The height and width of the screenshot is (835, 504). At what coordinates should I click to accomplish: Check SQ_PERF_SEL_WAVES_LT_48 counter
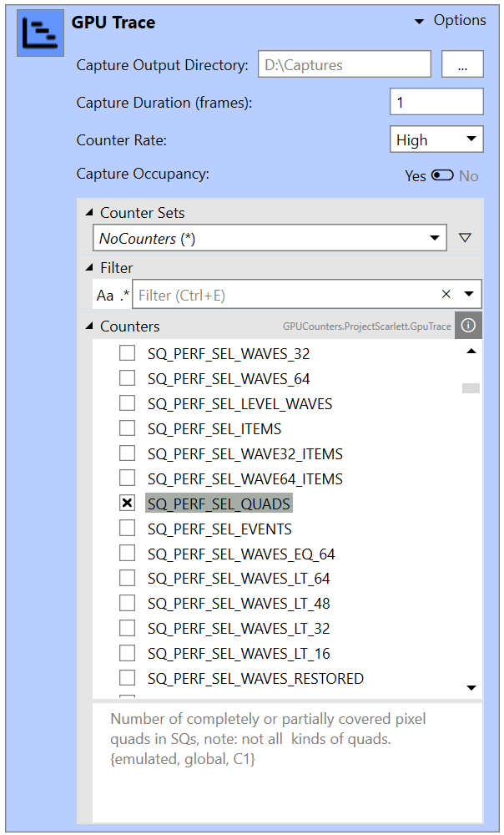click(127, 603)
